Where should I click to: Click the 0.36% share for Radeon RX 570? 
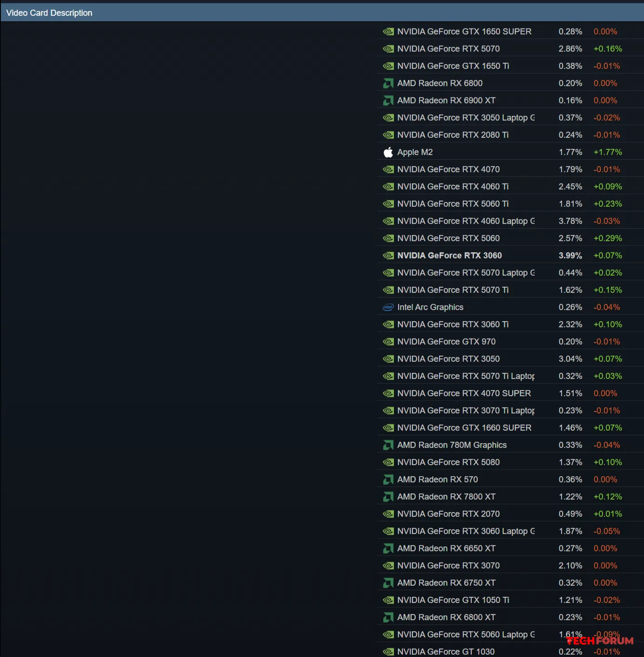pyautogui.click(x=570, y=480)
